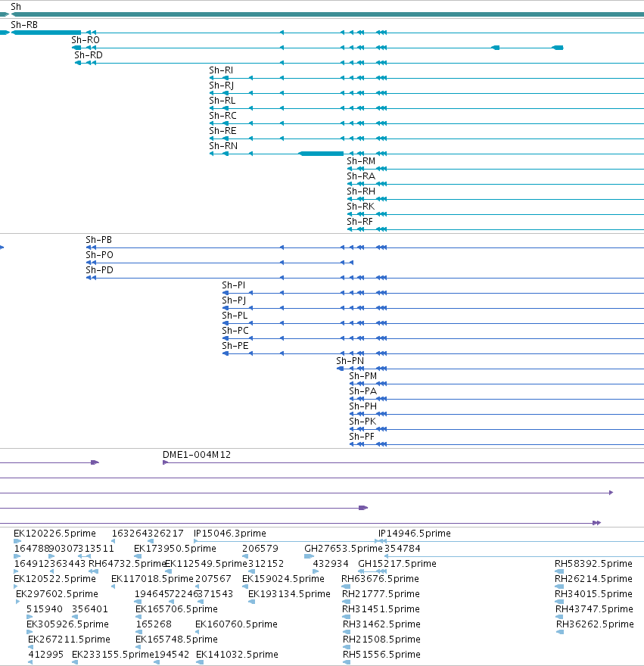The image size is (644, 666).
Task: Open the 515940 EST label
Action: (x=44, y=609)
